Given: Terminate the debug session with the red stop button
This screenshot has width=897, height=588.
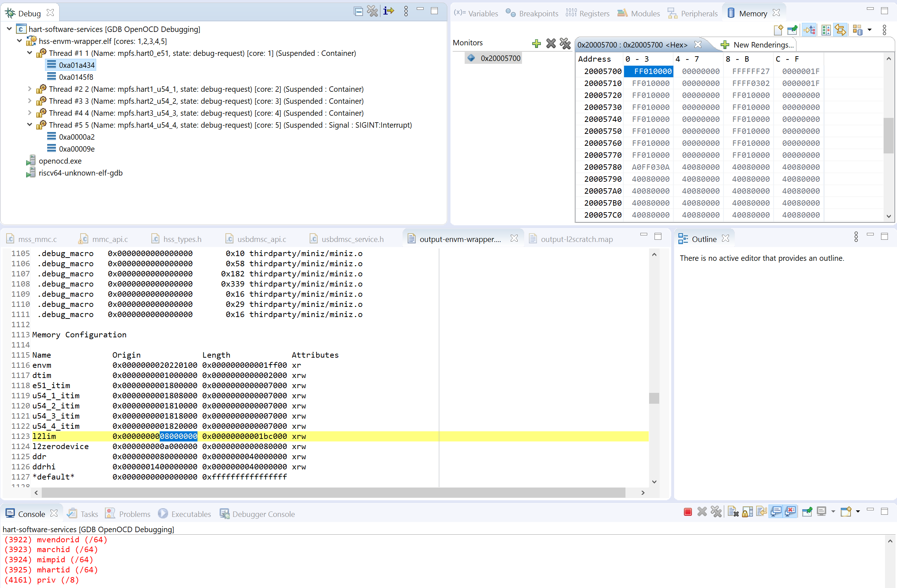Looking at the screenshot, I should coord(688,511).
